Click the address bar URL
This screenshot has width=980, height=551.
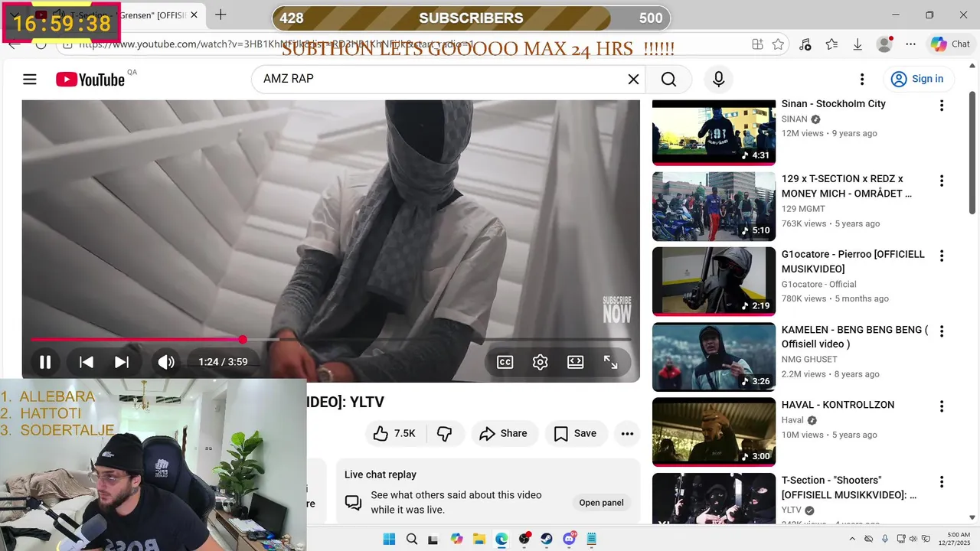[x=276, y=44]
